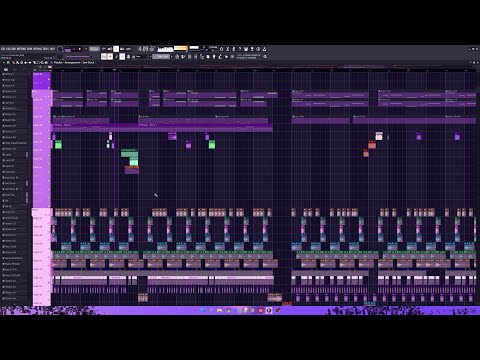Viewport: 480px width, 360px height.
Task: Select the playlist Draw tool
Action: click(13, 62)
